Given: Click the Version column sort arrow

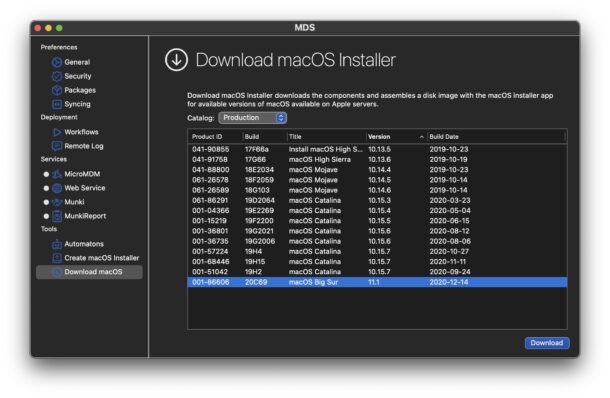Looking at the screenshot, I should (421, 137).
